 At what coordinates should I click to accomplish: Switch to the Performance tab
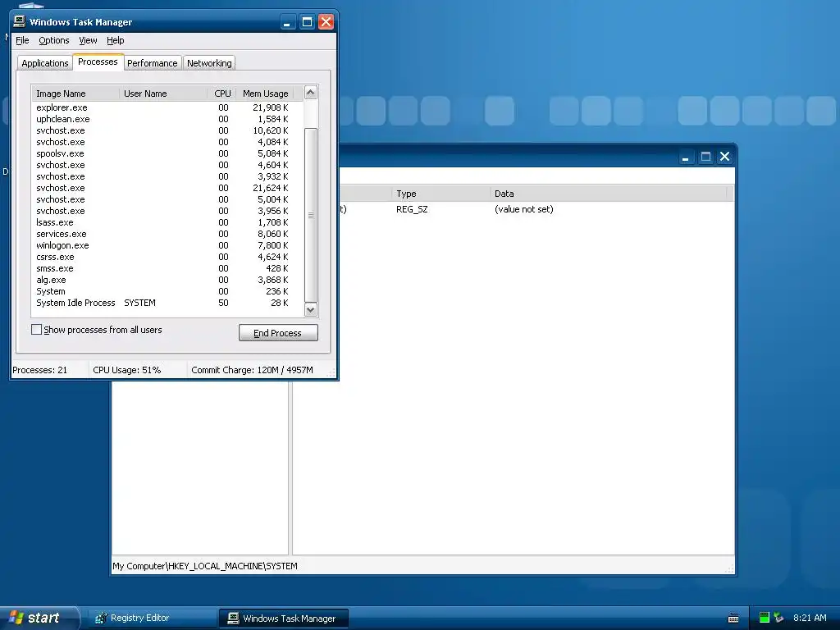(x=152, y=62)
